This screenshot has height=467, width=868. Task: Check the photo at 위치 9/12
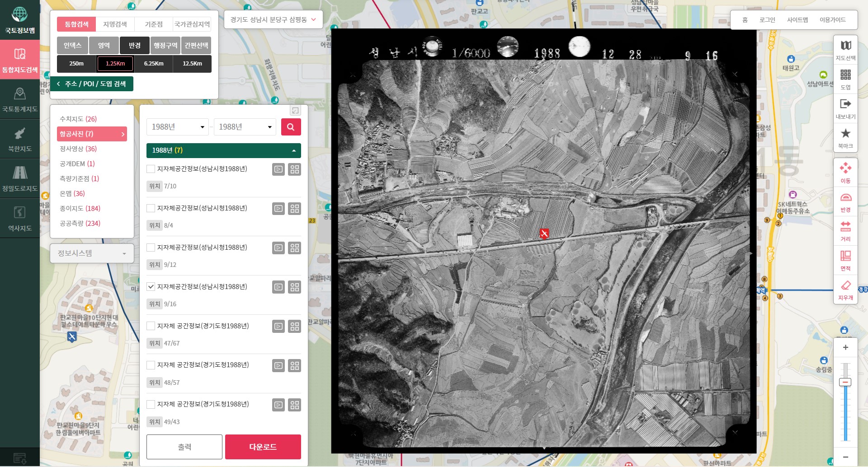pos(151,248)
